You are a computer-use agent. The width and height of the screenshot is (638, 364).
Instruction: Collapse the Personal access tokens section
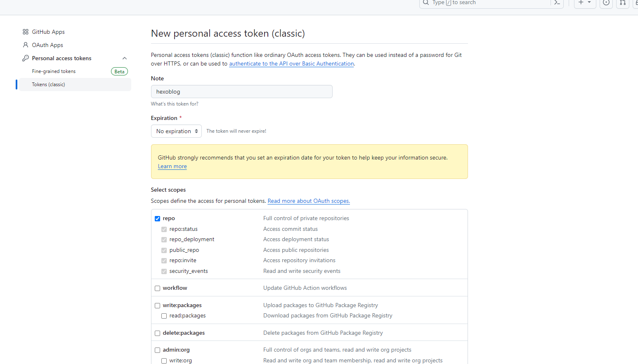125,58
